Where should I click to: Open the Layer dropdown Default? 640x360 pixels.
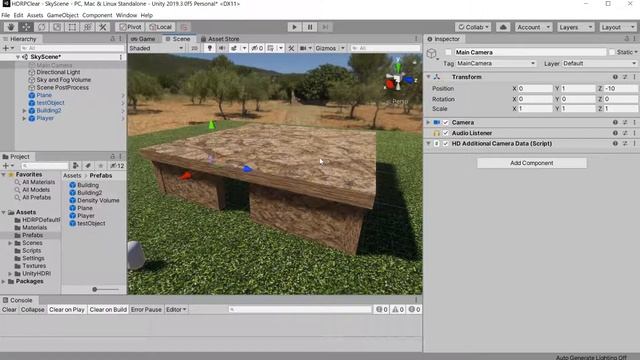[x=599, y=63]
